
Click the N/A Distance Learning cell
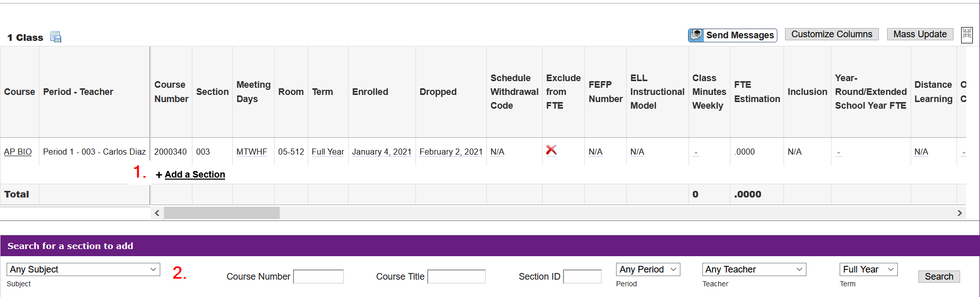[x=921, y=152]
